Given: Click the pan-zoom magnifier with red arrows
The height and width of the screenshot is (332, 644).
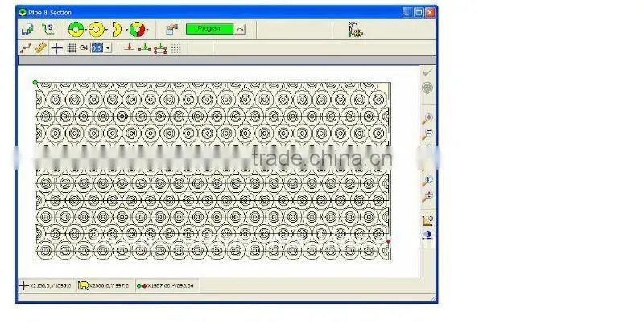Looking at the screenshot, I should tap(427, 196).
